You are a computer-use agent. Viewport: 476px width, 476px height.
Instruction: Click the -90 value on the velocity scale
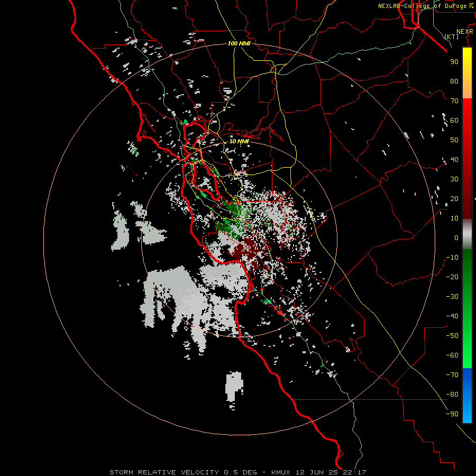coord(452,414)
